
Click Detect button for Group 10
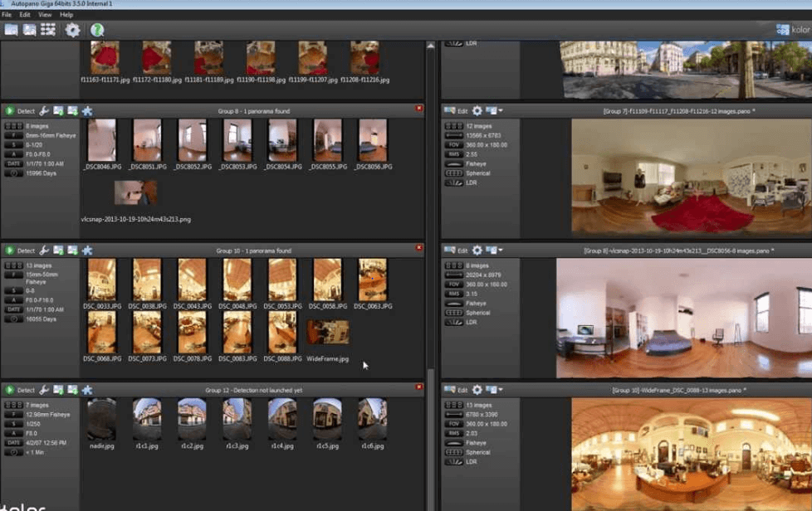pos(26,251)
